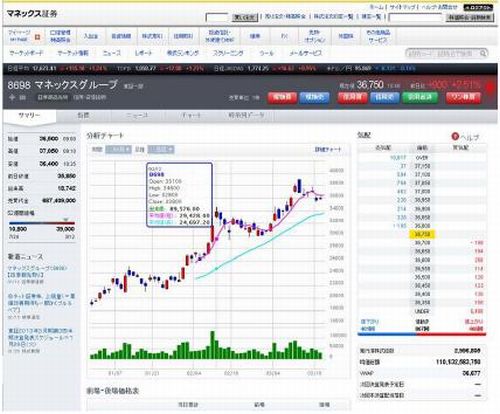The image size is (500, 414).
Task: Click the buy-order button beside the code box
Action: click(x=245, y=17)
